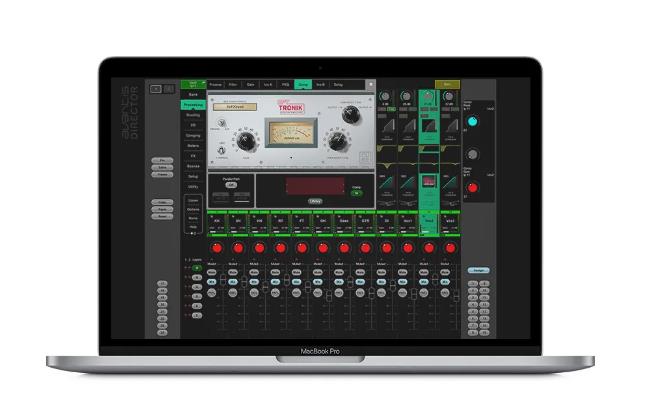Click the yellow Mix button
Screen dimensions: 645x420
448,84
